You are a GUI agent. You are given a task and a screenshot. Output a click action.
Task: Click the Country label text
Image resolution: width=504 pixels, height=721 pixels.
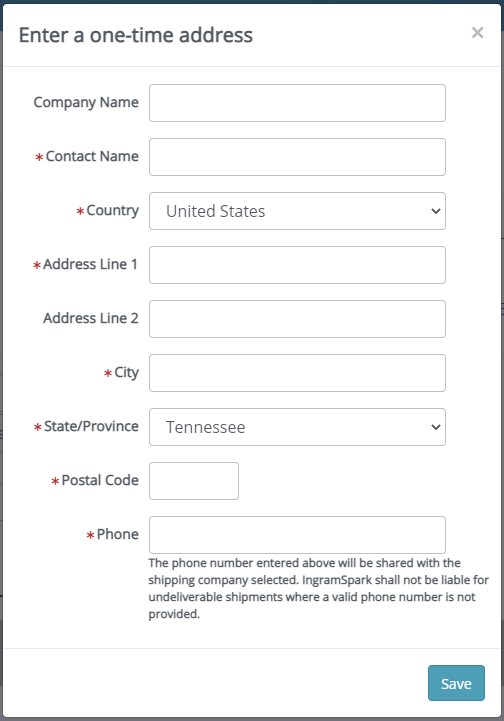[x=113, y=211]
